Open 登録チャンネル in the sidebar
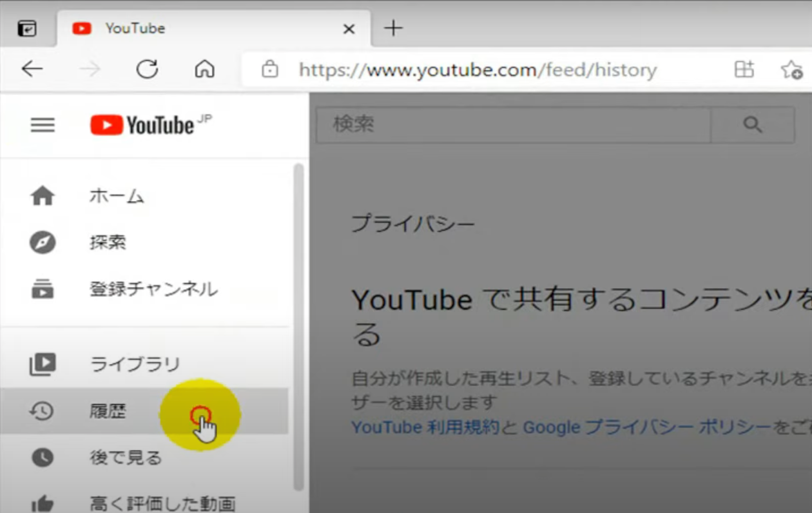The width and height of the screenshot is (812, 513). point(145,289)
